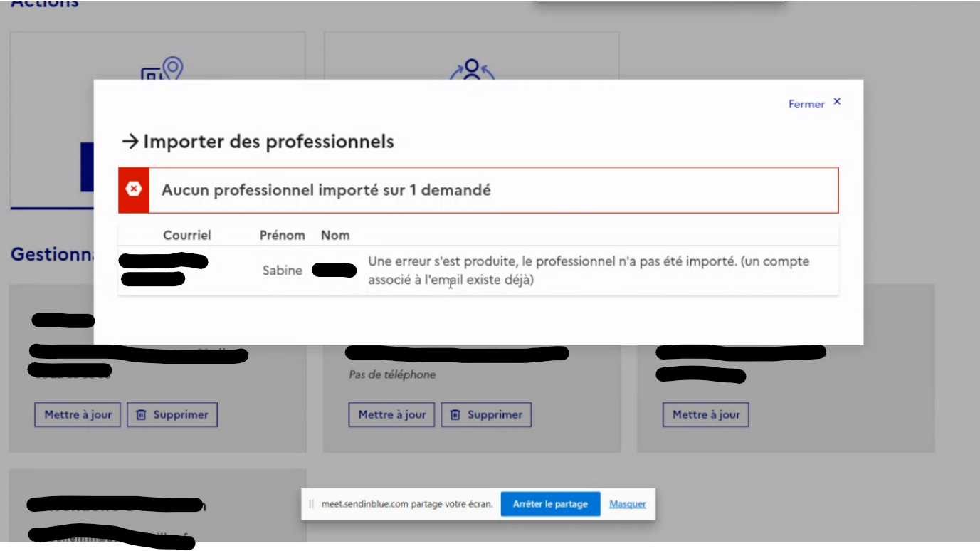Select the Nom column header
This screenshot has height=551, width=980.
334,235
